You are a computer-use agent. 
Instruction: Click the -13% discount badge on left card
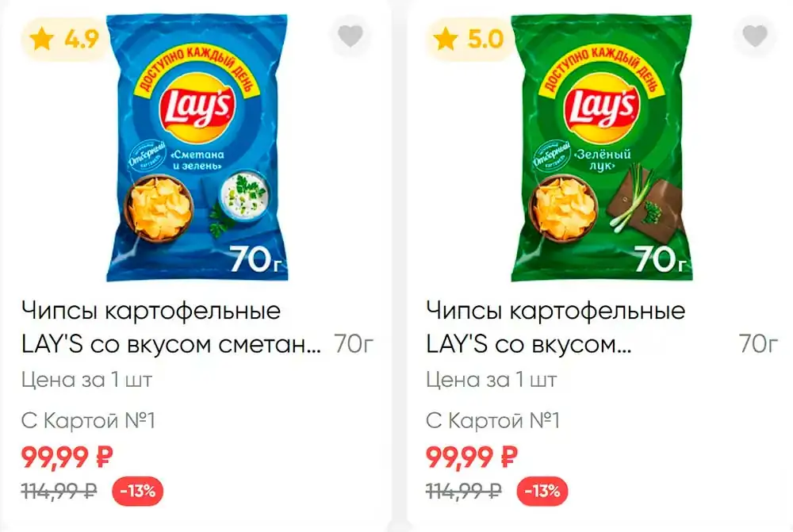[137, 491]
